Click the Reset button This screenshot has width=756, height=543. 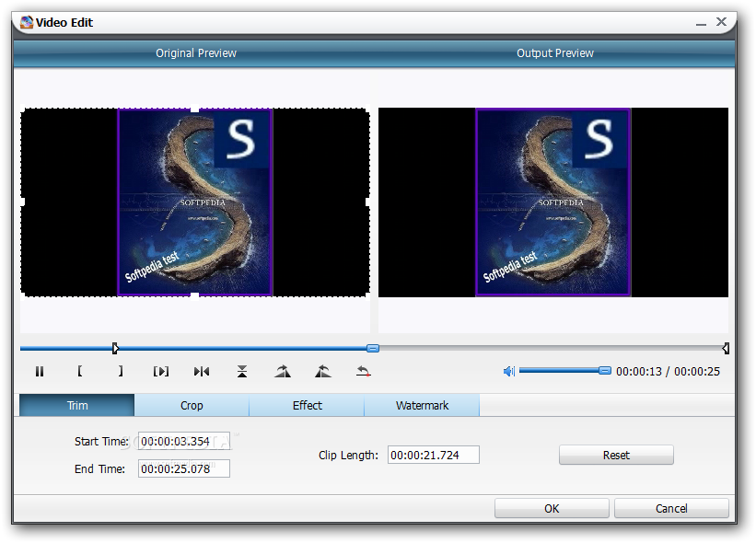(616, 455)
